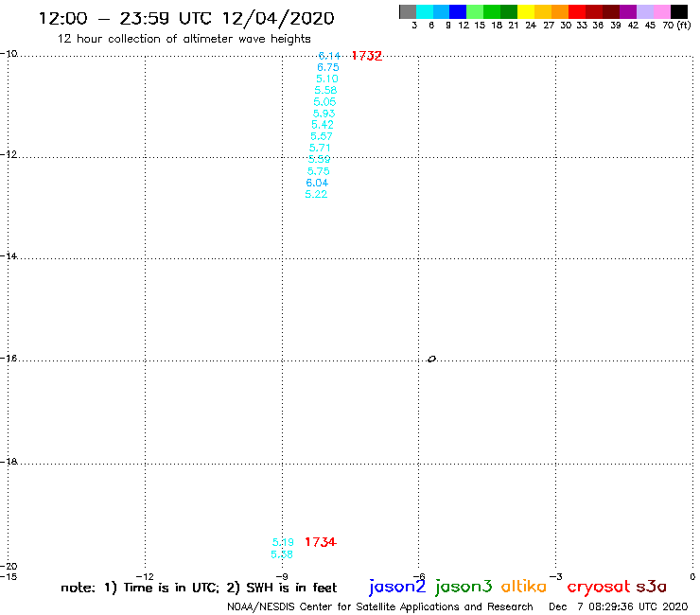
Task: Select the cyan swatch in the legend bar
Action: click(424, 12)
